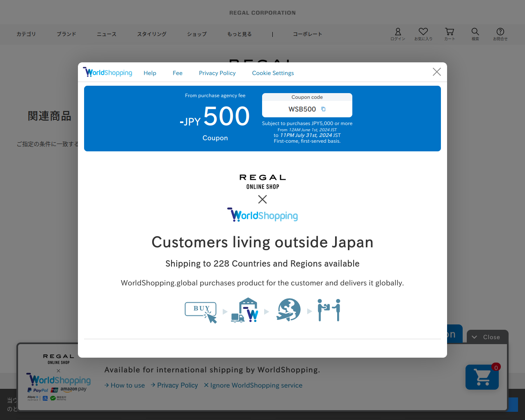Click the 関連商品 heading
Screen dimensions: 525x420
pos(49,116)
